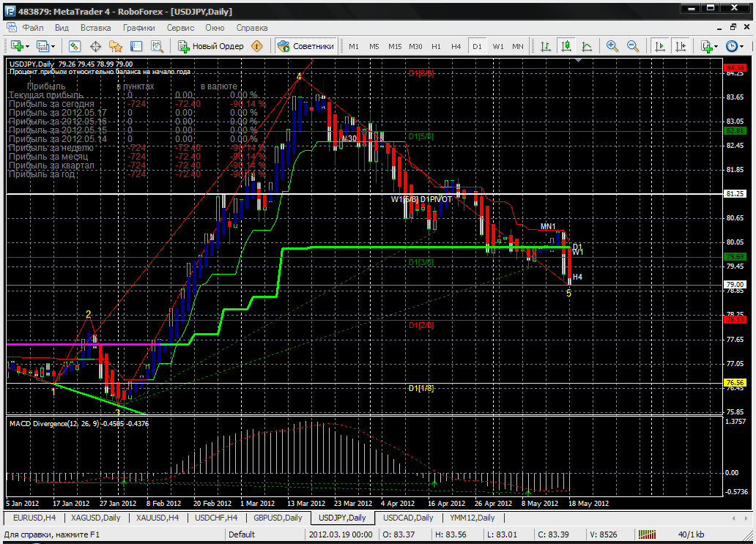This screenshot has width=756, height=544.
Task: Open the Market Watch window icon
Action: point(74,46)
